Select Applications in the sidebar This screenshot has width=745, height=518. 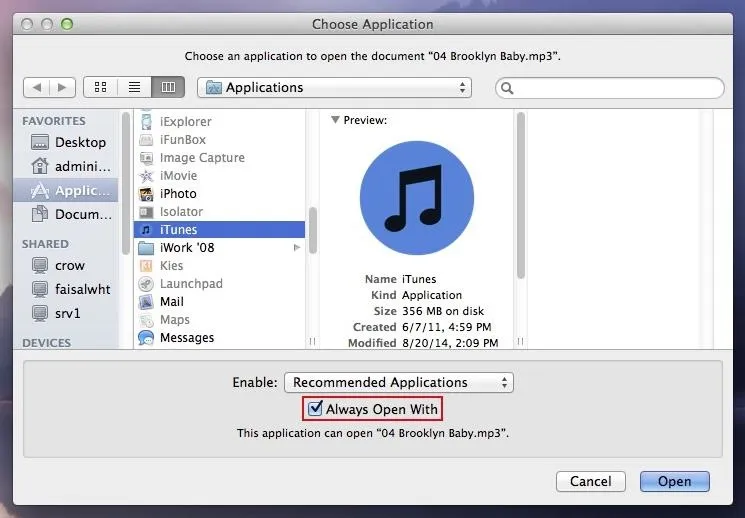[x=66, y=190]
